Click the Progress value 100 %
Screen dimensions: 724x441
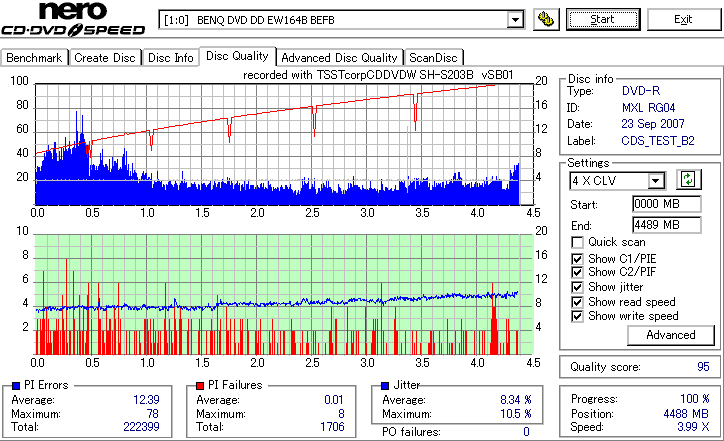[695, 399]
